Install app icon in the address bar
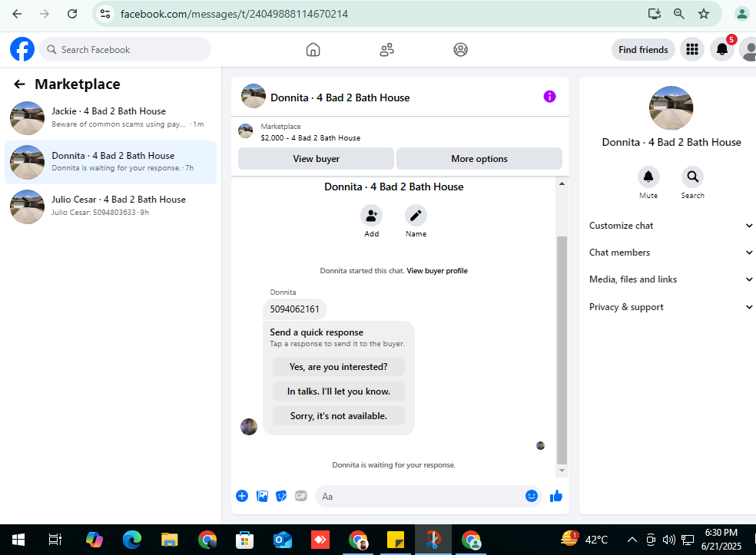Viewport: 756px width, 555px height. click(655, 14)
